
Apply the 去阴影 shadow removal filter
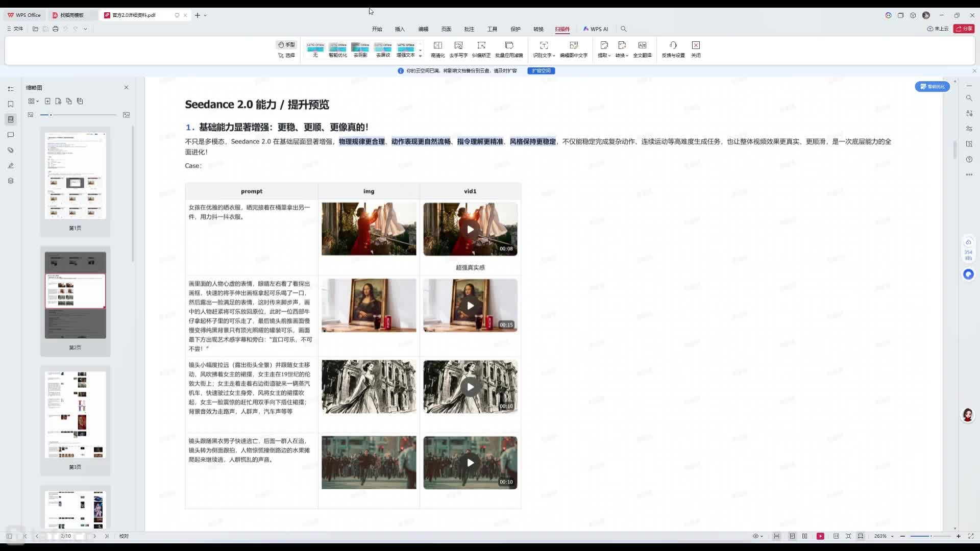point(360,50)
